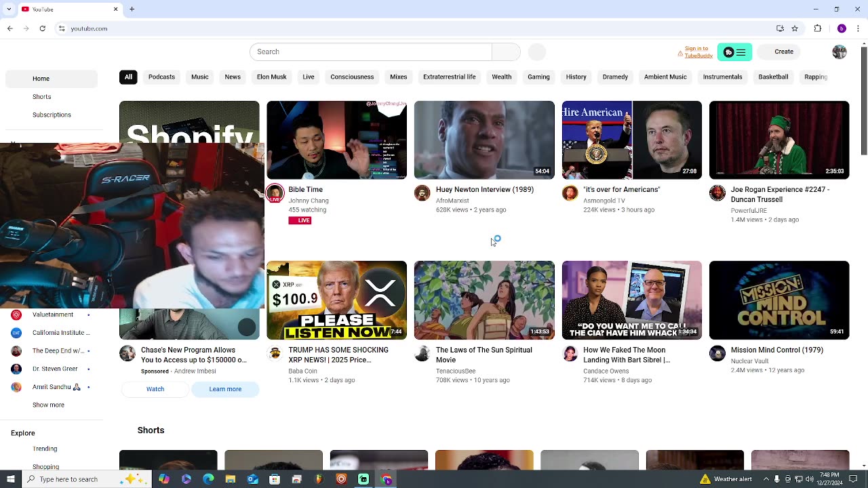Open Shorts in the sidebar

(x=42, y=97)
